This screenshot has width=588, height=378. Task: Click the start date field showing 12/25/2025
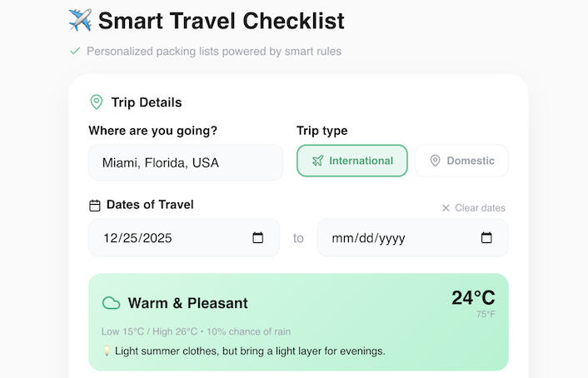(167, 238)
